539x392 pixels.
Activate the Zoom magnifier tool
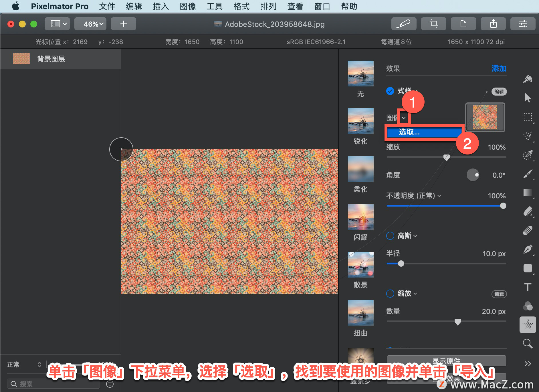[528, 343]
